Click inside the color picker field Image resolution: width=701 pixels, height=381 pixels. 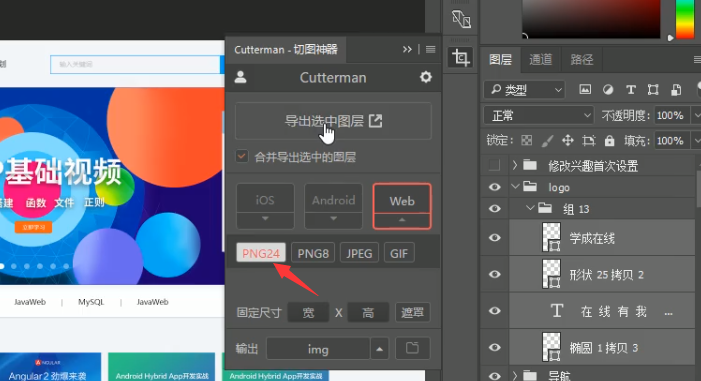[x=591, y=19]
